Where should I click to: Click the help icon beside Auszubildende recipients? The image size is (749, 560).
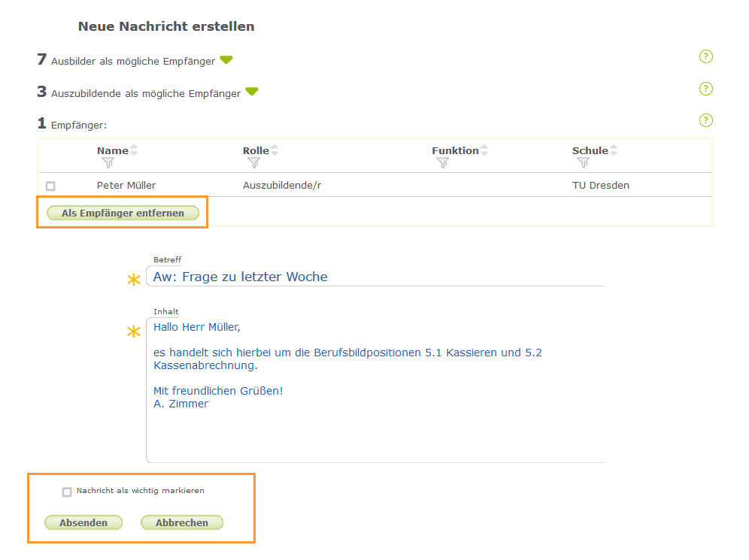(705, 88)
